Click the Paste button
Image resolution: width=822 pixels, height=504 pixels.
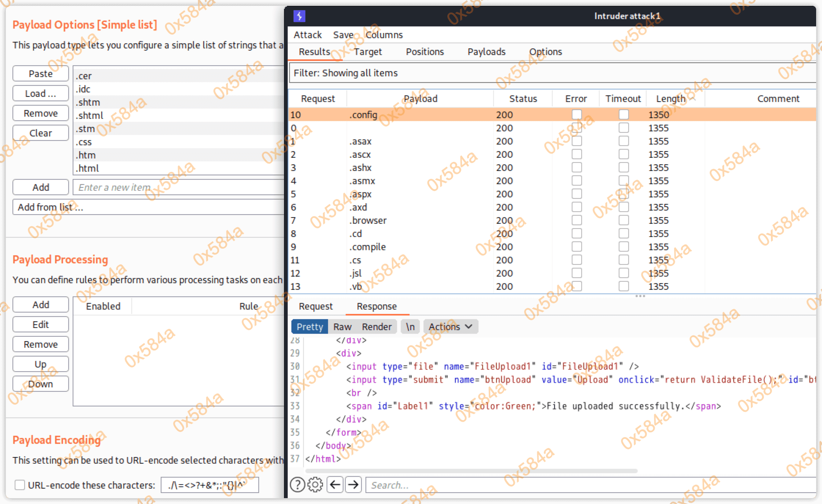point(40,74)
